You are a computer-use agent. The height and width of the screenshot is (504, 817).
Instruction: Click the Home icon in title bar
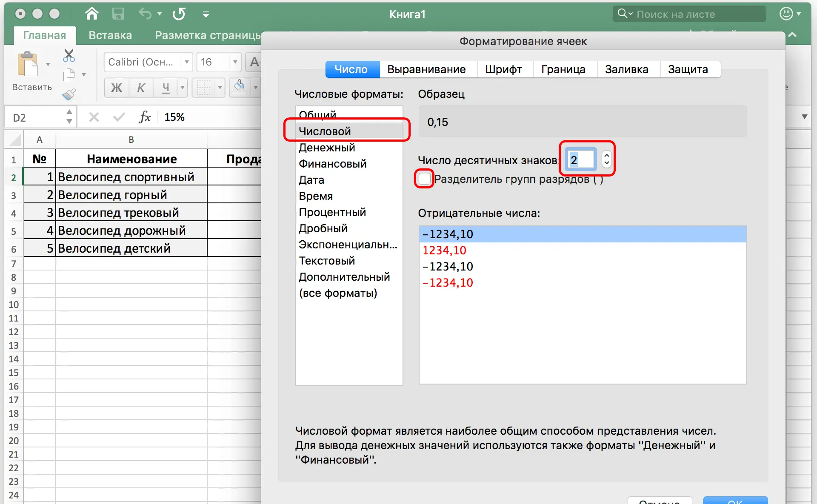[91, 14]
